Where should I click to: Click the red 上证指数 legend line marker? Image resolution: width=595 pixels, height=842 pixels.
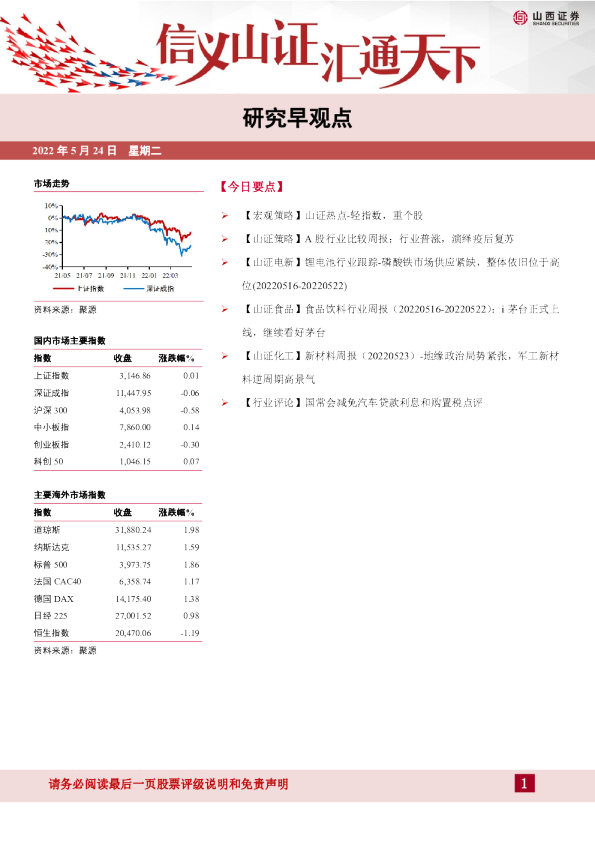point(63,289)
